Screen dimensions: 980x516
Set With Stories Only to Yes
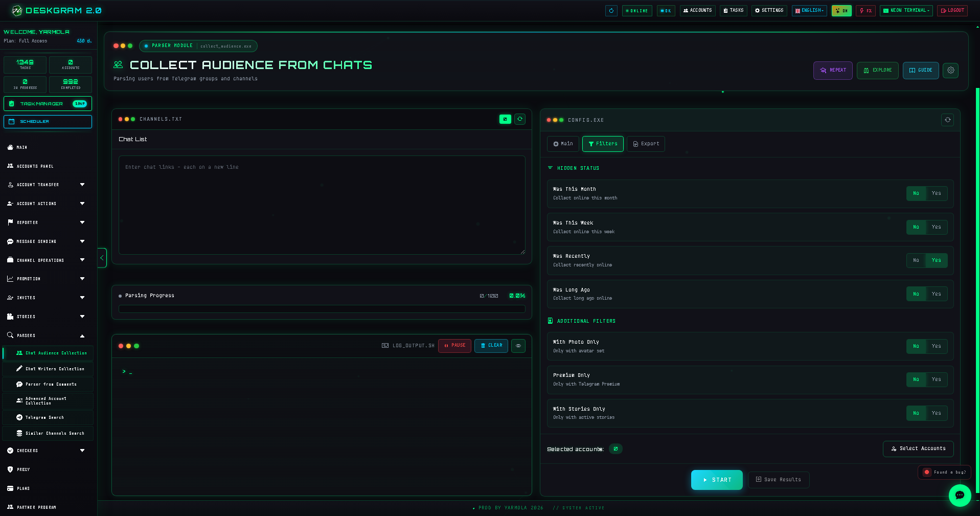937,413
